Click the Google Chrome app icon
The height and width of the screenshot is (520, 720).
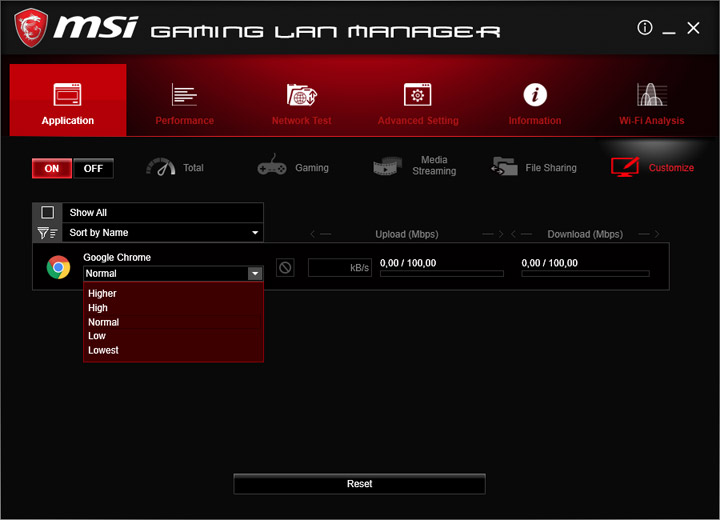(x=58, y=267)
